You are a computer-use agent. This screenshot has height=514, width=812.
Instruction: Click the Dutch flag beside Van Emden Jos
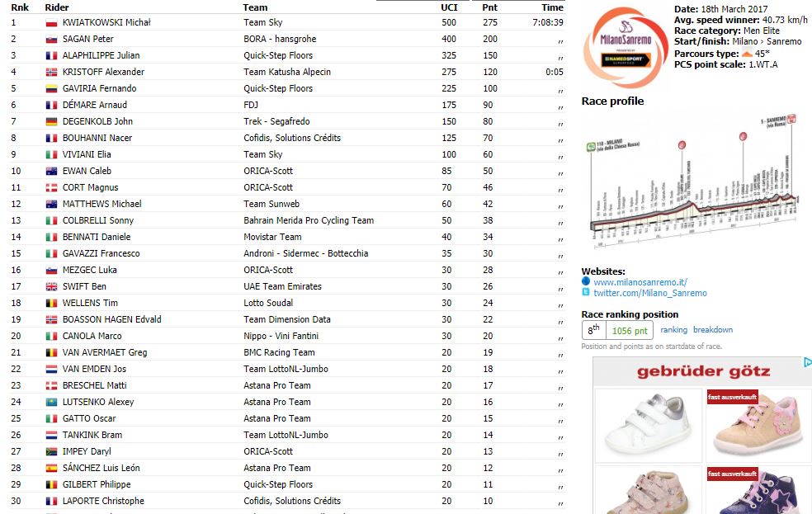(x=51, y=369)
